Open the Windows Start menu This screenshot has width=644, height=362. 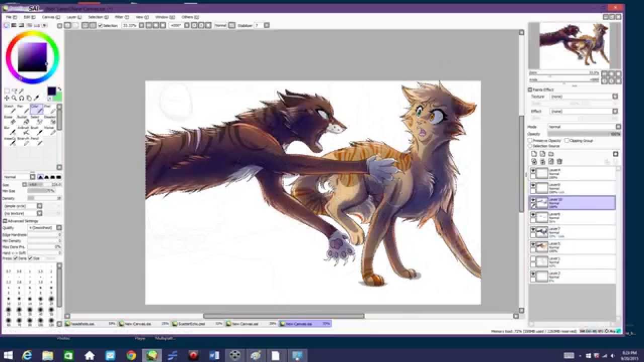[8, 355]
